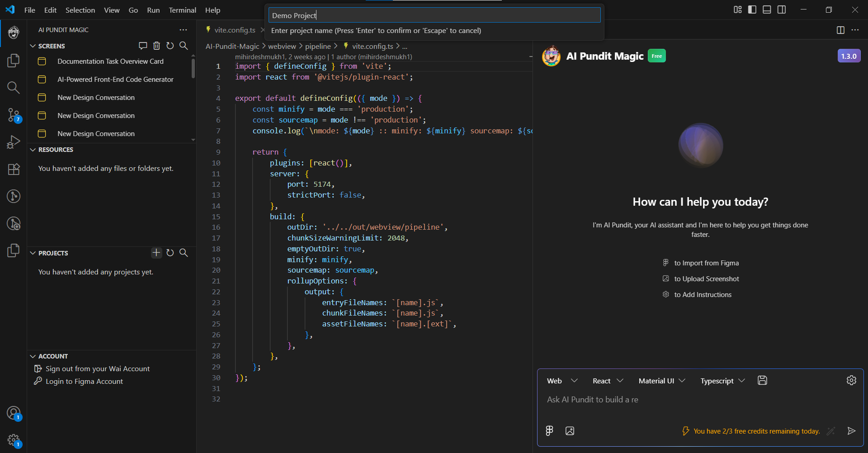Open the Extensions view icon
Screen dimensions: 868x453
click(x=14, y=169)
